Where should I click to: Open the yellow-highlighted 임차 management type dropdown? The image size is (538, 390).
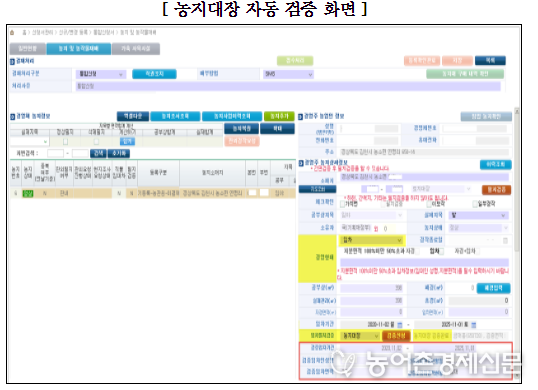372,240
